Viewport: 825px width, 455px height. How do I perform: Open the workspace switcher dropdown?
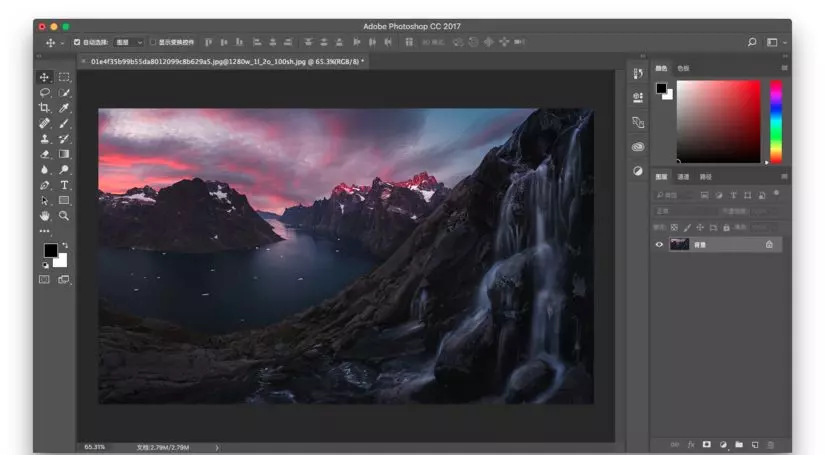(x=776, y=42)
